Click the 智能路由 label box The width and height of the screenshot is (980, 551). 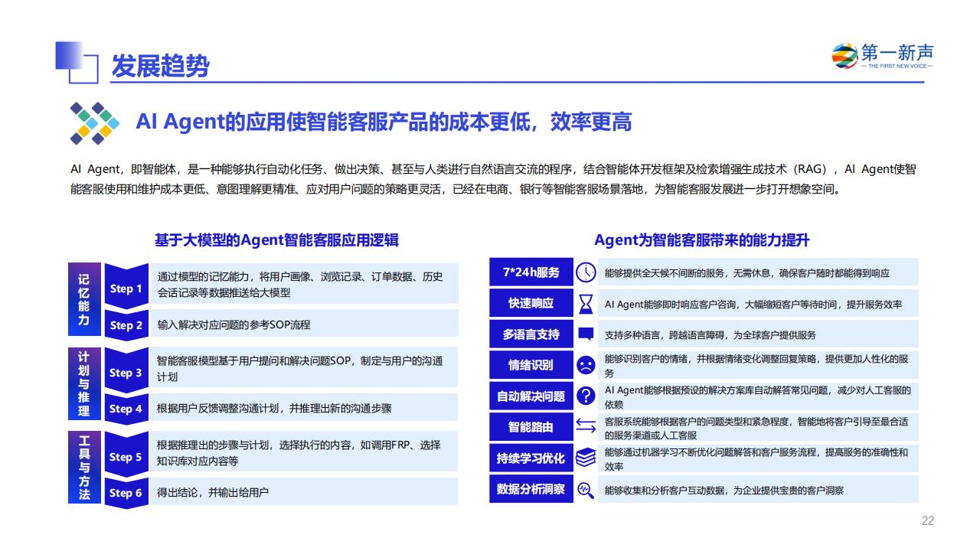[531, 426]
